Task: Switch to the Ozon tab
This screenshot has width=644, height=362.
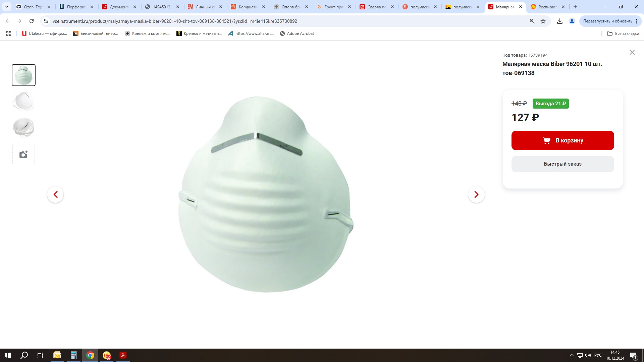Action: click(x=33, y=7)
